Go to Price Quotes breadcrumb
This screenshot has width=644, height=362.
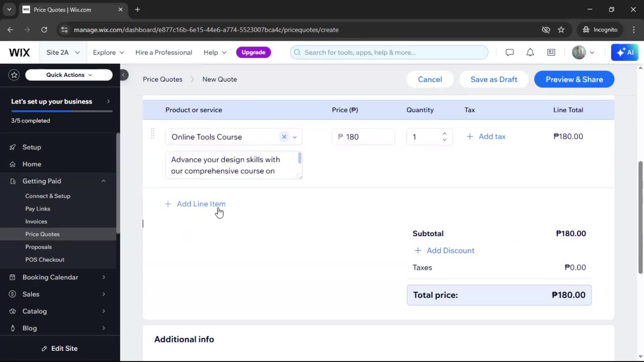click(x=163, y=79)
